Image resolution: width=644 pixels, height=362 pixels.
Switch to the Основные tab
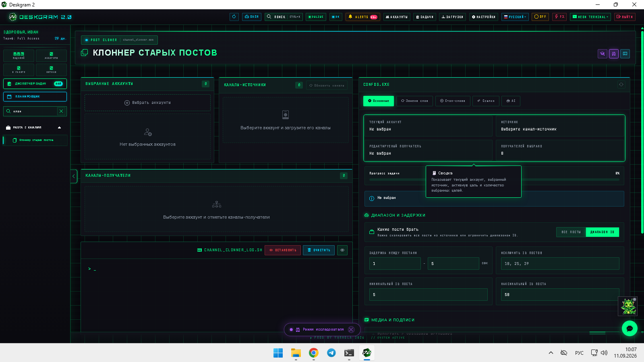(x=379, y=101)
